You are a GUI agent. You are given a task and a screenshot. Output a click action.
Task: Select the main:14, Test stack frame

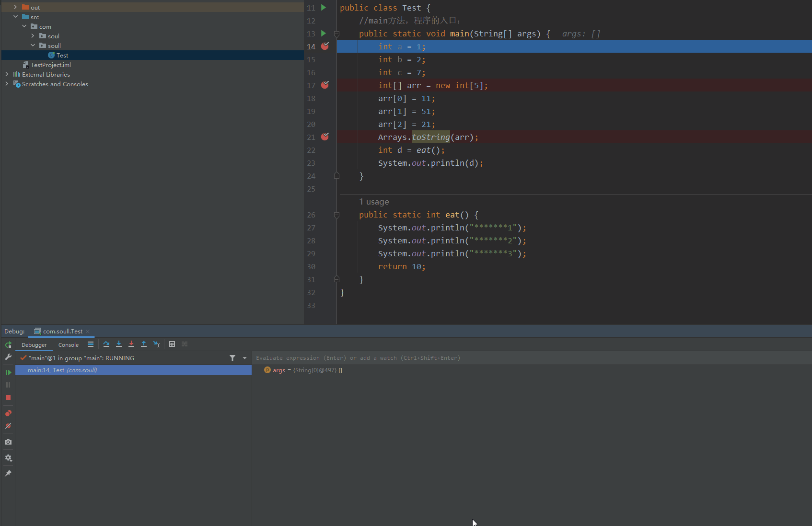point(133,370)
